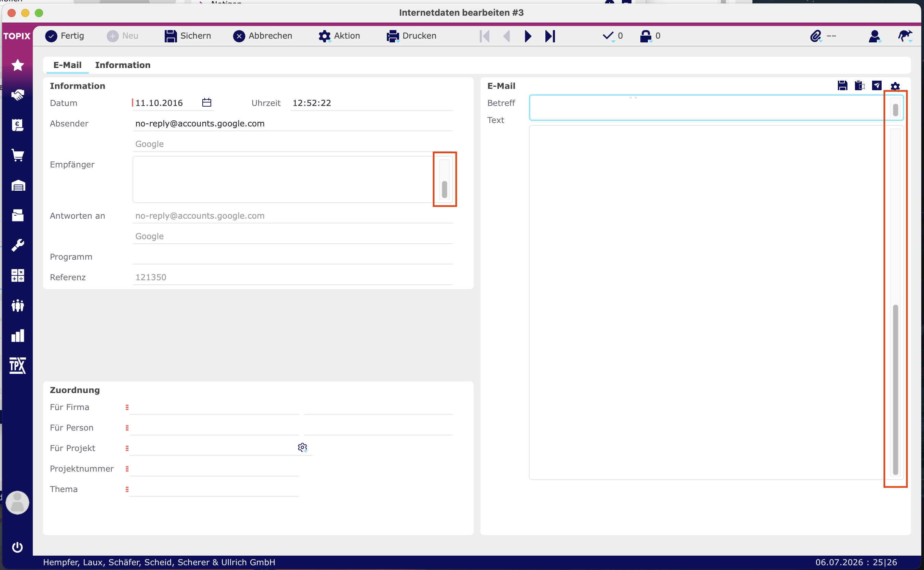Click the TOPIX logo
The image size is (924, 570).
(17, 36)
